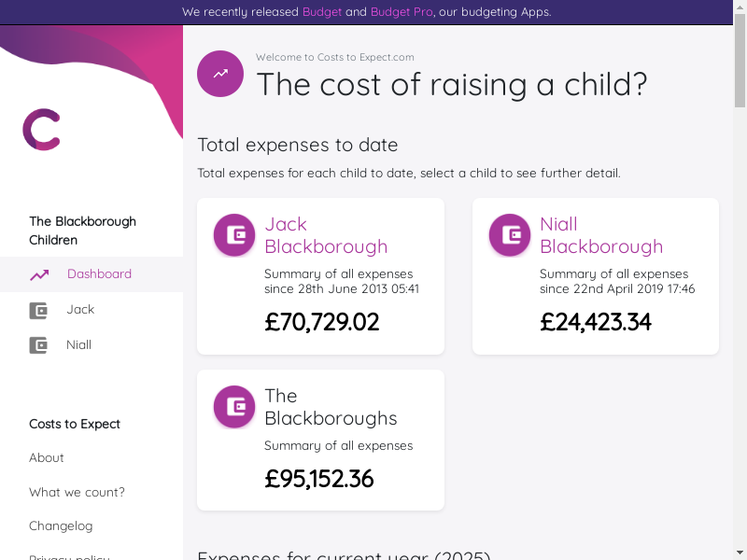The image size is (747, 560).
Task: Click the Costs to Expect logo
Action: [x=41, y=130]
